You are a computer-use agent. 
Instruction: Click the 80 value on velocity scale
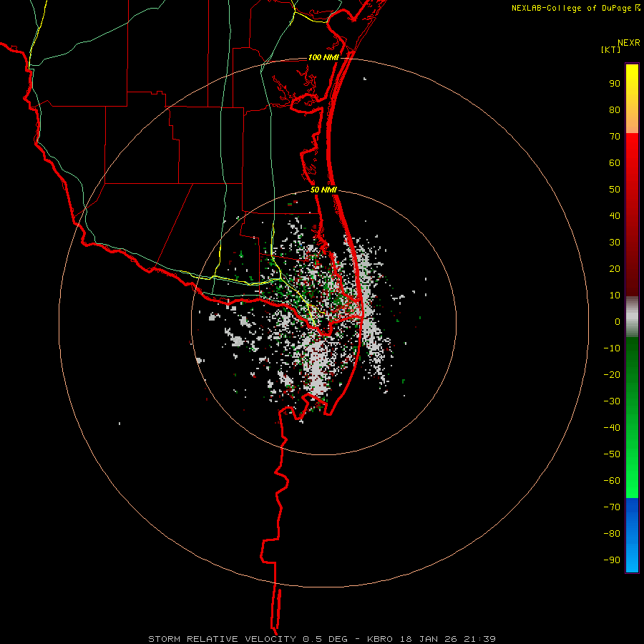click(x=615, y=110)
